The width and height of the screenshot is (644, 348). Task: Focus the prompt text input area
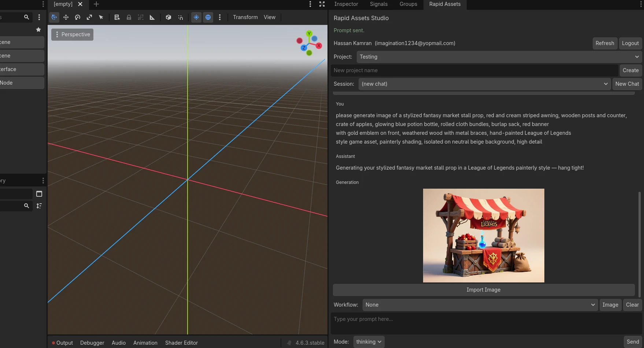486,323
